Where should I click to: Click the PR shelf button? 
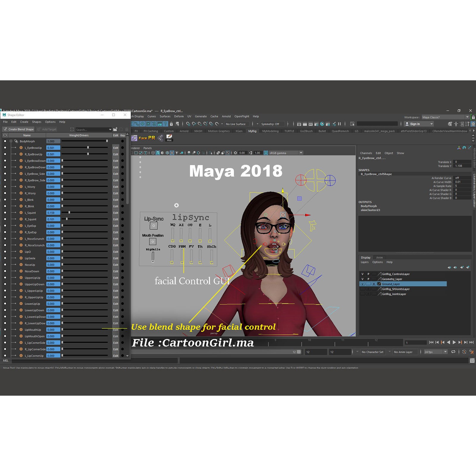(152, 138)
